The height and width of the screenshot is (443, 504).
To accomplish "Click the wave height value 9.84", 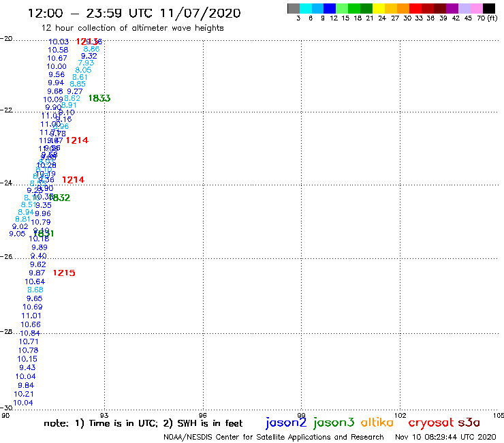I will [x=26, y=386].
